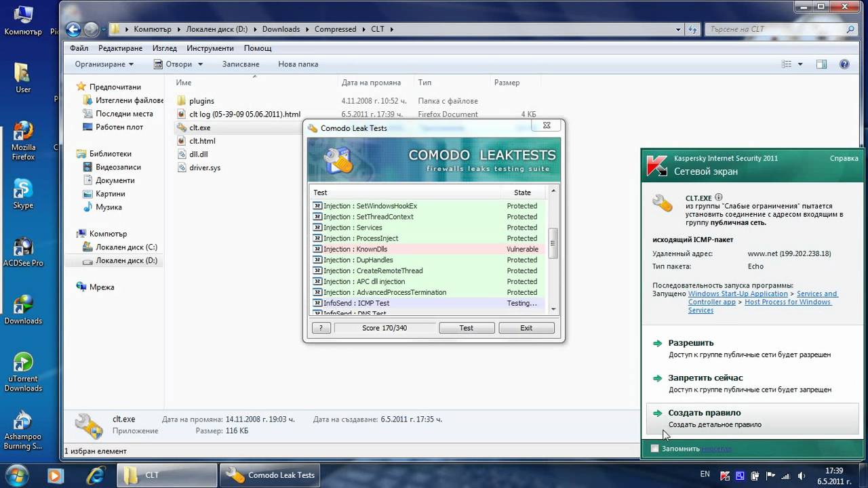868x488 pixels.
Task: Open the Файл menu
Action: (79, 48)
